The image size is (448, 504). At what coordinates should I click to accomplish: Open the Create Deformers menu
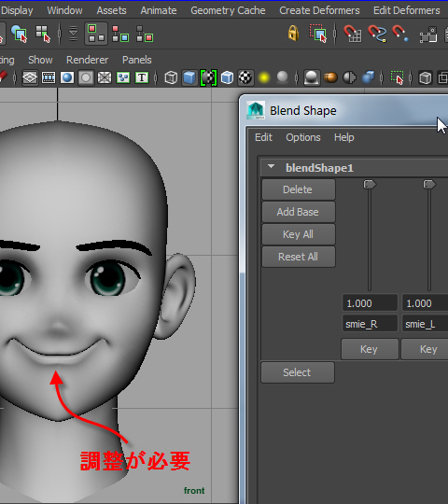(319, 10)
